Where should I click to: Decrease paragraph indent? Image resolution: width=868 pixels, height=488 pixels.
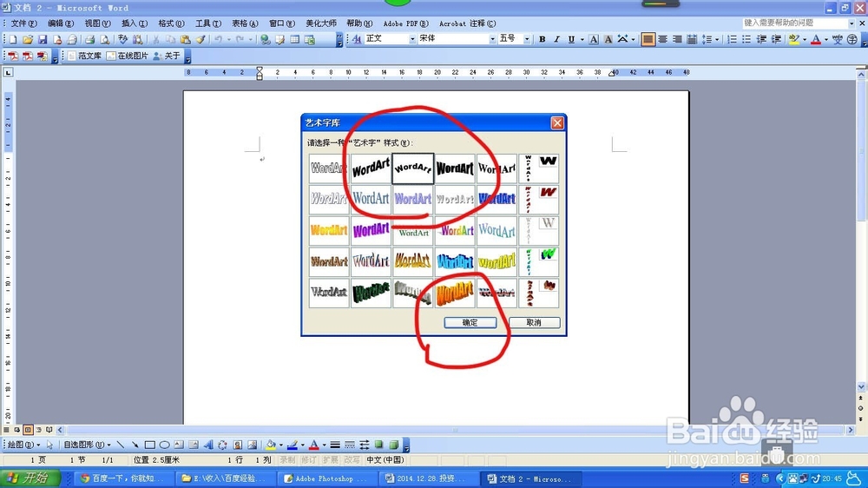coord(762,39)
